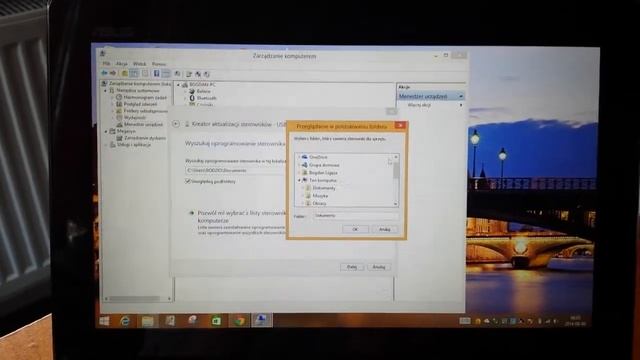Click the active Computer Management taskbar icon

[x=262, y=320]
